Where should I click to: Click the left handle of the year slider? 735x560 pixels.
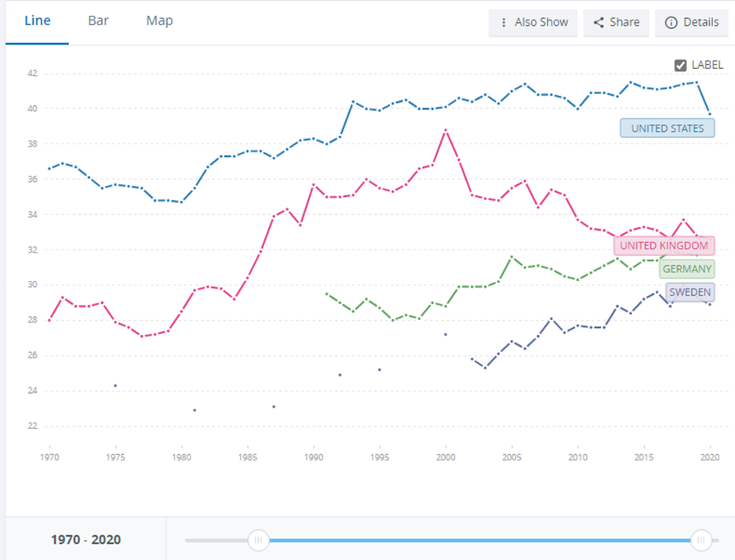pyautogui.click(x=257, y=540)
